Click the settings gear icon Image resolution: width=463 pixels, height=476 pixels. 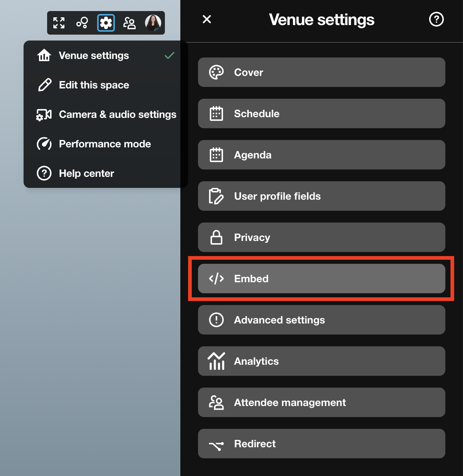(x=106, y=23)
